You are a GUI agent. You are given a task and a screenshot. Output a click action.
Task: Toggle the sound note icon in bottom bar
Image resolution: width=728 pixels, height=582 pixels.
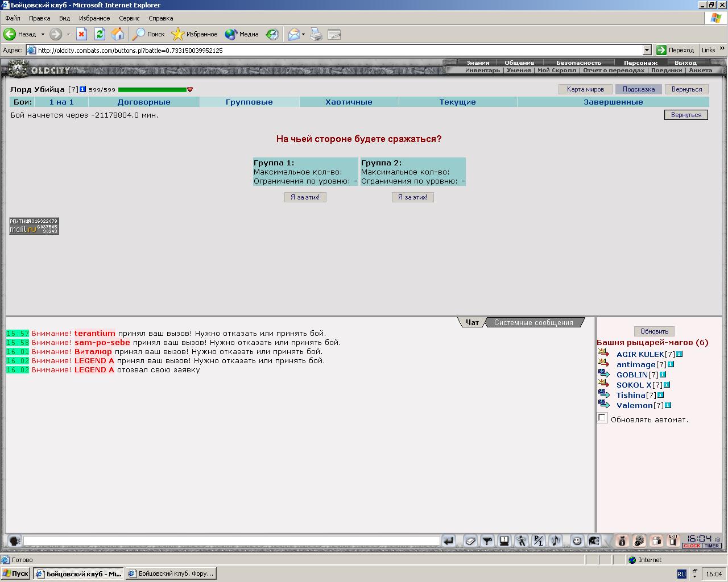pos(556,541)
